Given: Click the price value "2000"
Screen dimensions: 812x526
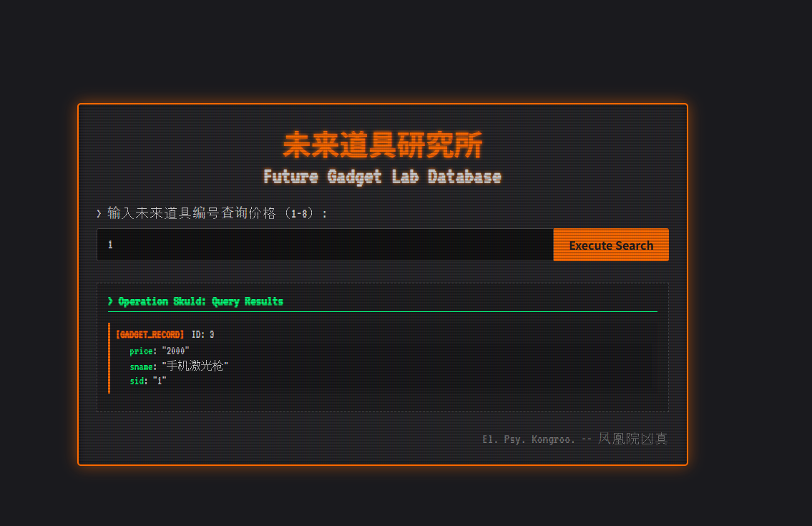Looking at the screenshot, I should click(x=175, y=351).
